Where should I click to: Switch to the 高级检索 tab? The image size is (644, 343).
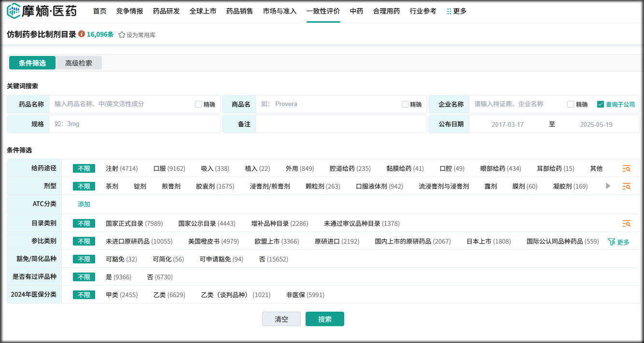(x=79, y=63)
